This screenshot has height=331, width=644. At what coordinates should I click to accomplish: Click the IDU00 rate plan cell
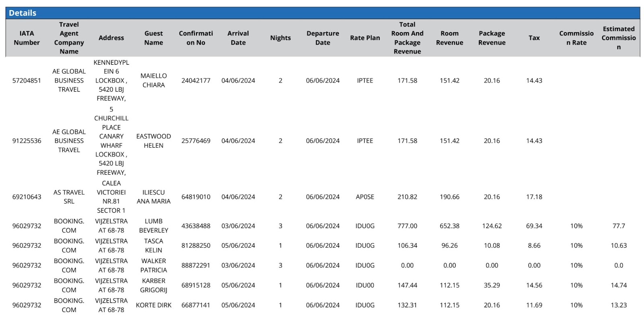(x=365, y=285)
